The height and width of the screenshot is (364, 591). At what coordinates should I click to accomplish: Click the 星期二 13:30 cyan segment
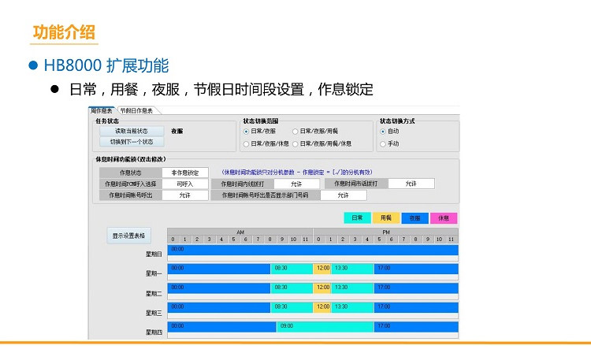(x=353, y=288)
